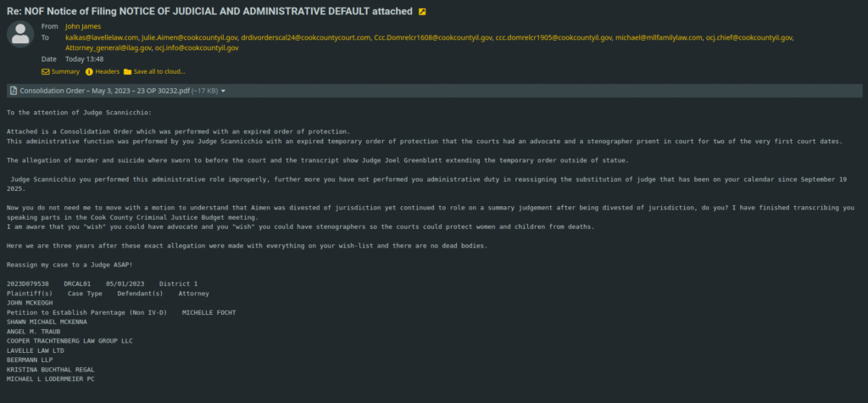Click the Save all to cloud folder icon
868x403 pixels.
(x=127, y=71)
